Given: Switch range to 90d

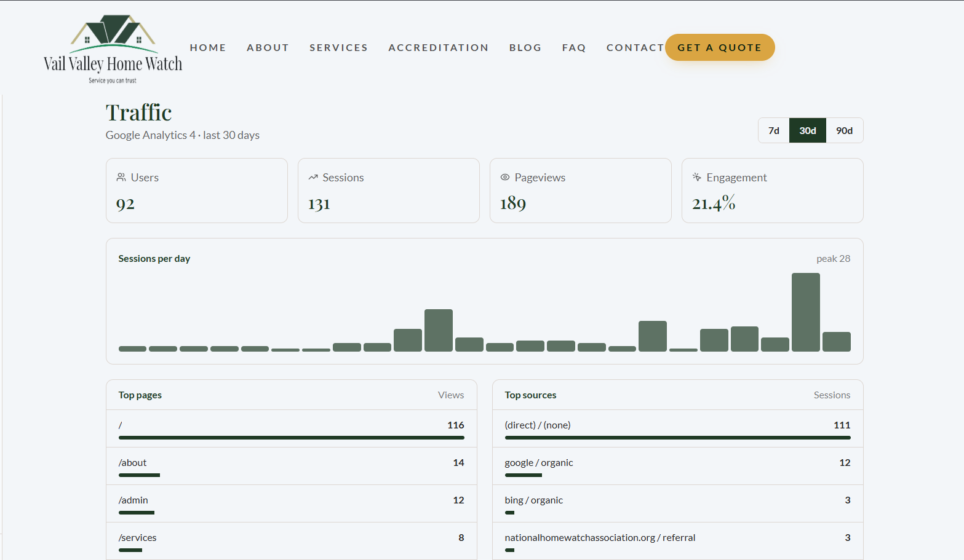Looking at the screenshot, I should coord(845,130).
